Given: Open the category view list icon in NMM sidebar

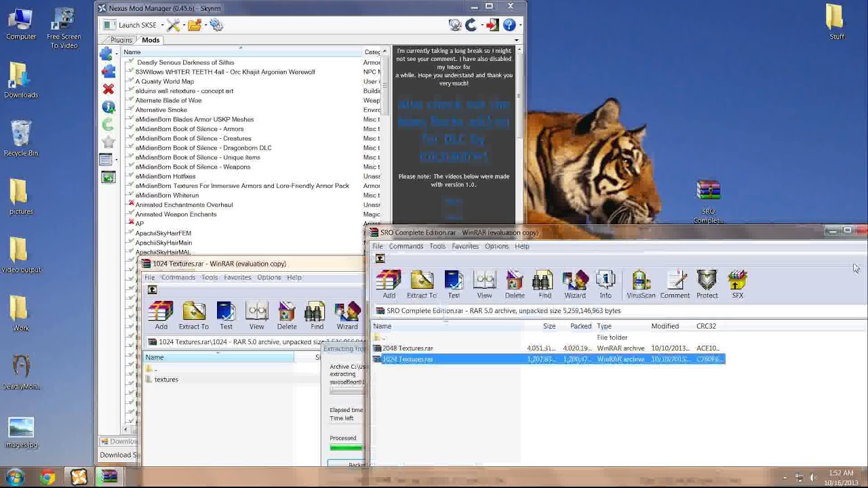Looking at the screenshot, I should coord(106,160).
